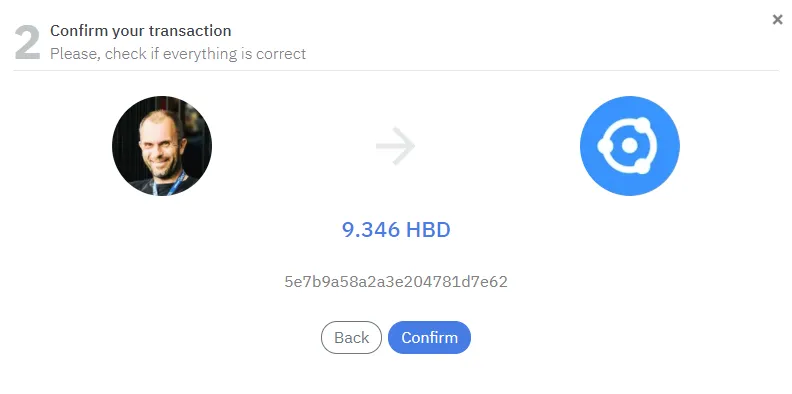Click the 'Confirm your transaction' heading
Screen dimensions: 792x394
tap(140, 31)
